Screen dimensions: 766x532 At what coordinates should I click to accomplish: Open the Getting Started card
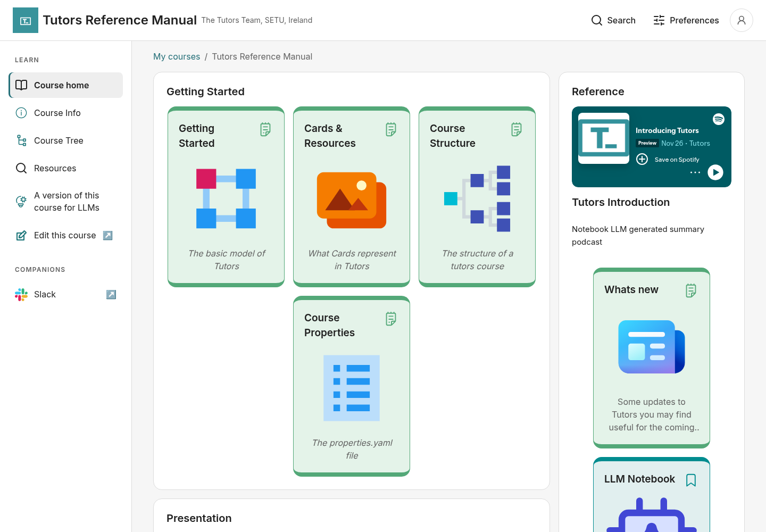[226, 197]
